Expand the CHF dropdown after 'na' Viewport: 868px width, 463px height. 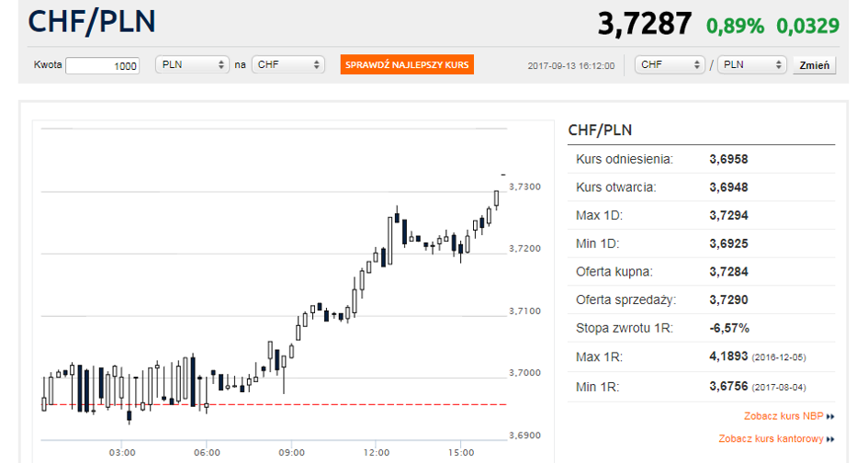[x=288, y=65]
